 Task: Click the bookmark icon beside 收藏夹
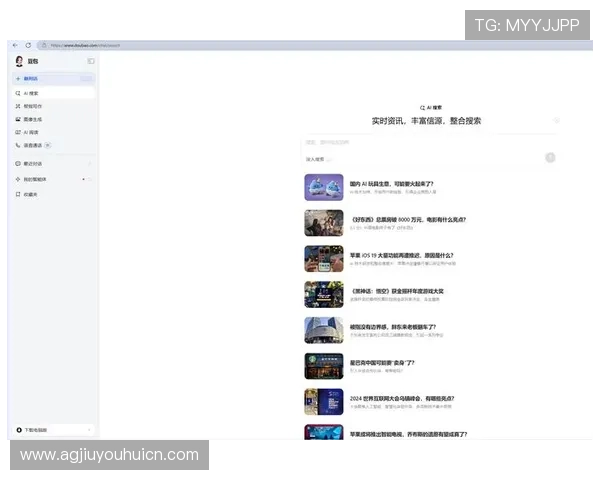click(x=18, y=194)
